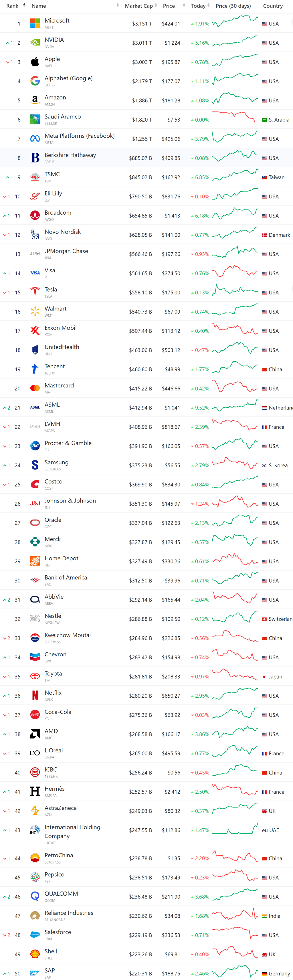The height and width of the screenshot is (980, 293).
Task: Open the Berkshire Hathaway company link
Action: (x=70, y=155)
